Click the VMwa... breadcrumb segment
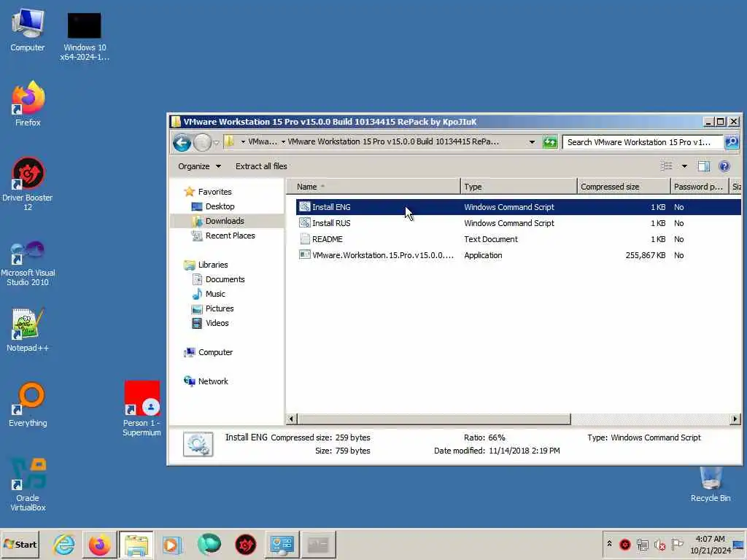 (x=263, y=142)
